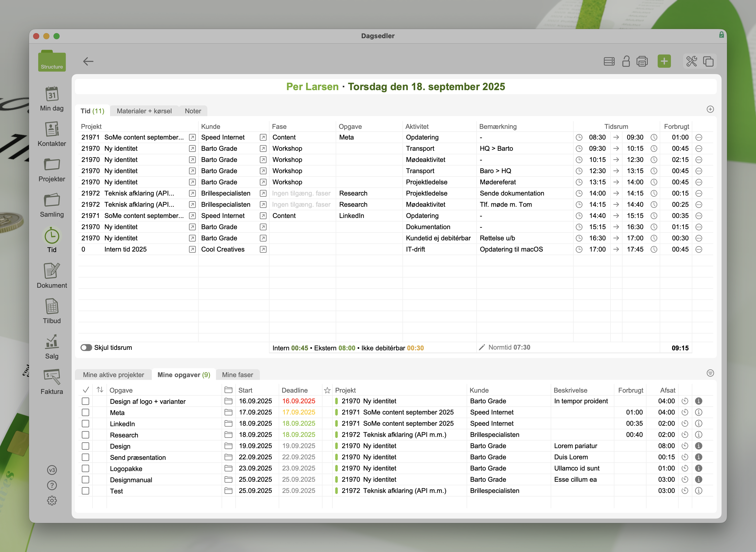The image size is (756, 552).
Task: Click the printer icon in toolbar
Action: [x=642, y=61]
